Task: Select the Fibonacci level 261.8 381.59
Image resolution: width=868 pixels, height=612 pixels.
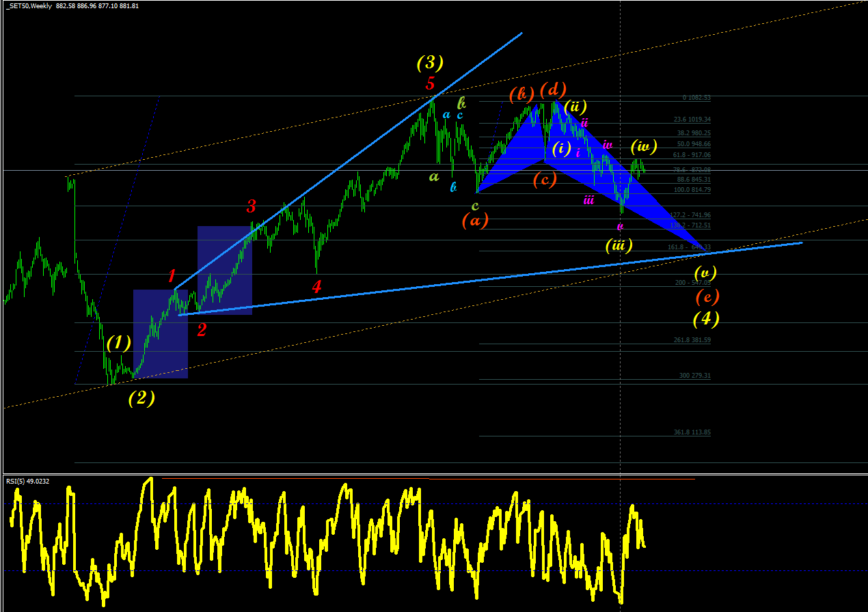Action: pyautogui.click(x=692, y=340)
